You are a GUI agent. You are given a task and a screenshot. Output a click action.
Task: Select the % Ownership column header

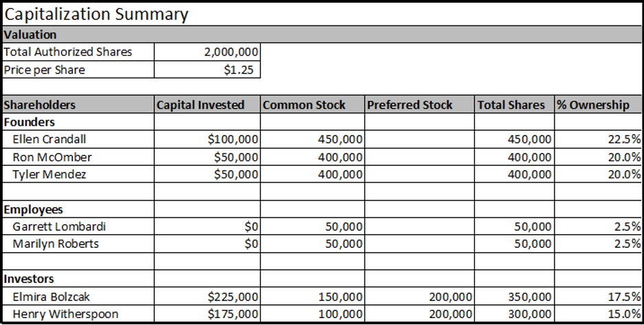point(598,105)
